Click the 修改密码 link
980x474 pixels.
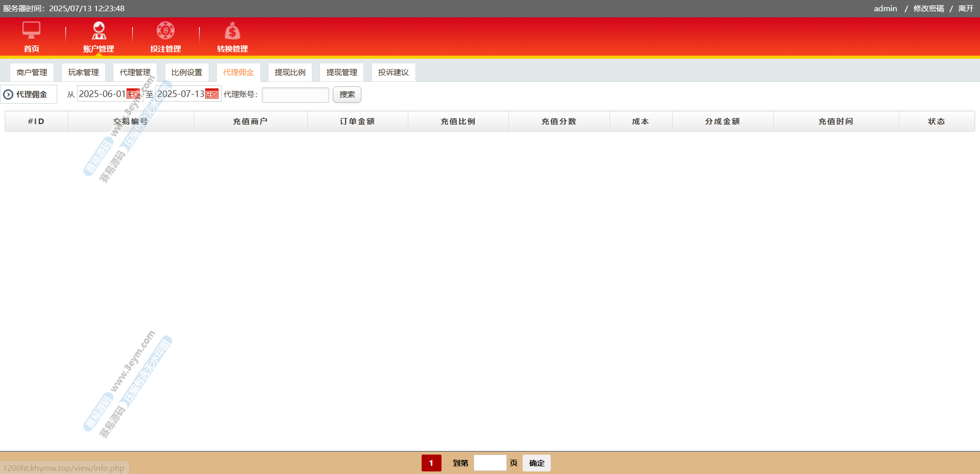(928, 9)
